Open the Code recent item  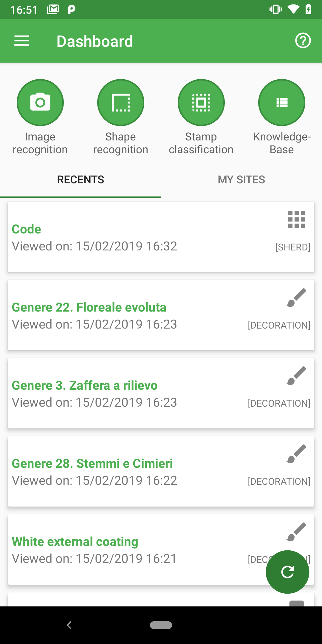[x=119, y=237]
